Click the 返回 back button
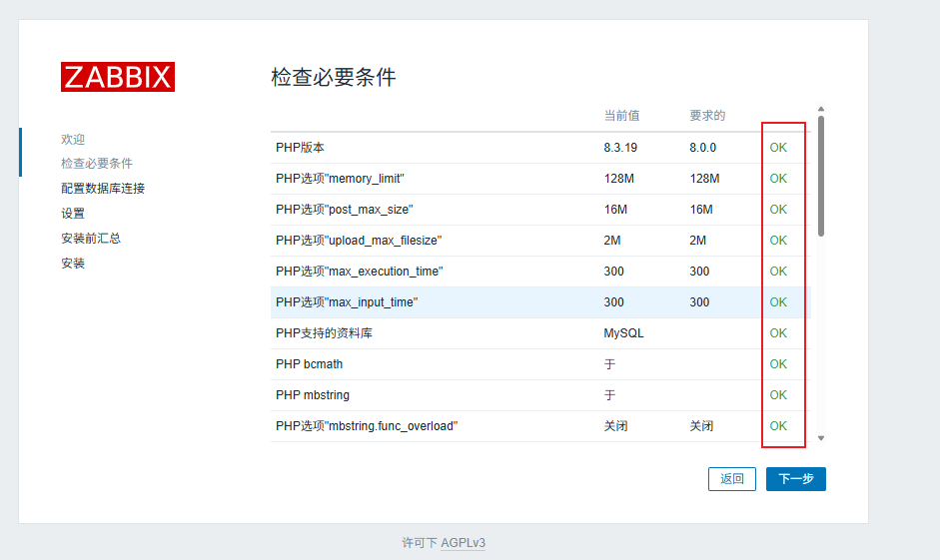 click(732, 479)
